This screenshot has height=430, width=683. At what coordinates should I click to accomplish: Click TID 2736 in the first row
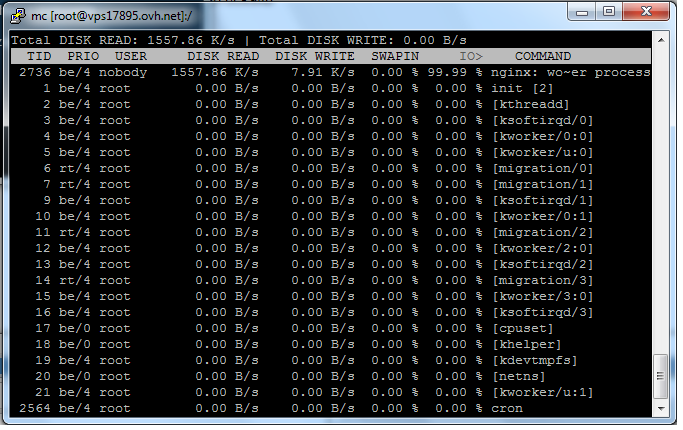pyautogui.click(x=35, y=72)
